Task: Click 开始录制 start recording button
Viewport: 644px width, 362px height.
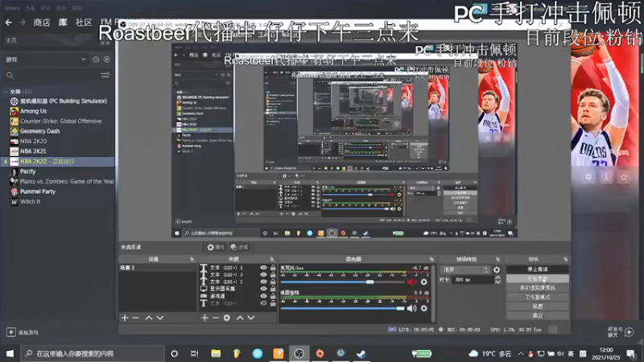Action: pyautogui.click(x=538, y=278)
